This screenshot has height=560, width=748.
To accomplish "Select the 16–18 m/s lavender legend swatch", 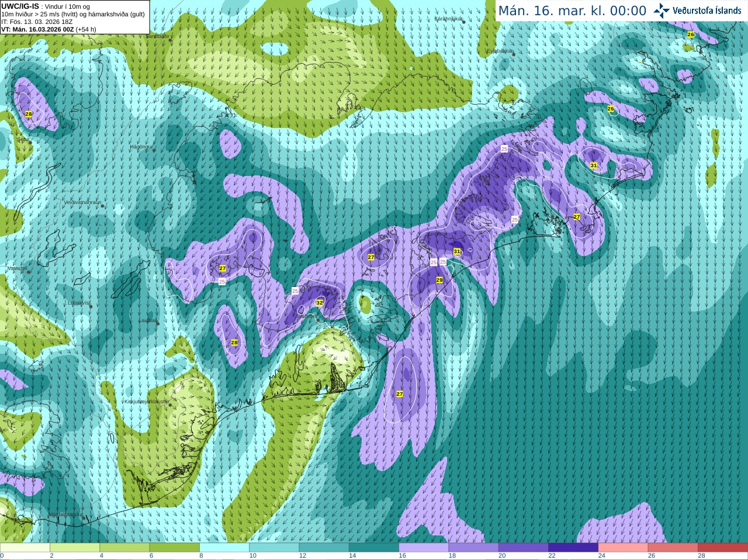I will pyautogui.click(x=424, y=548).
